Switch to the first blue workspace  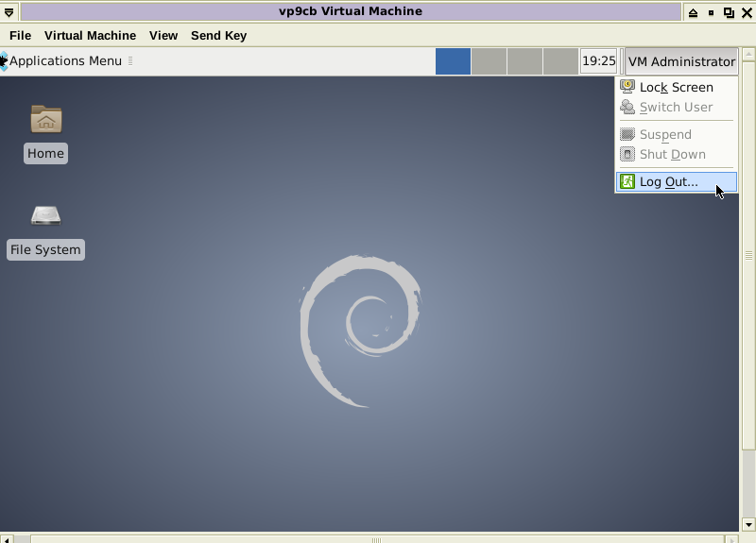tap(453, 61)
